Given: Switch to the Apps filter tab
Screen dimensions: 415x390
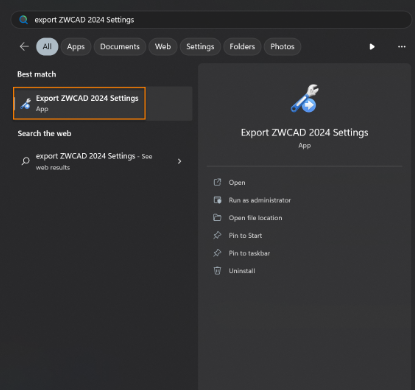Looking at the screenshot, I should [76, 47].
